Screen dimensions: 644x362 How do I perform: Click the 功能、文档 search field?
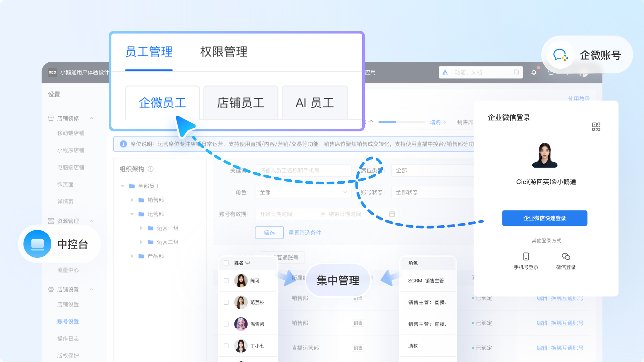click(481, 72)
